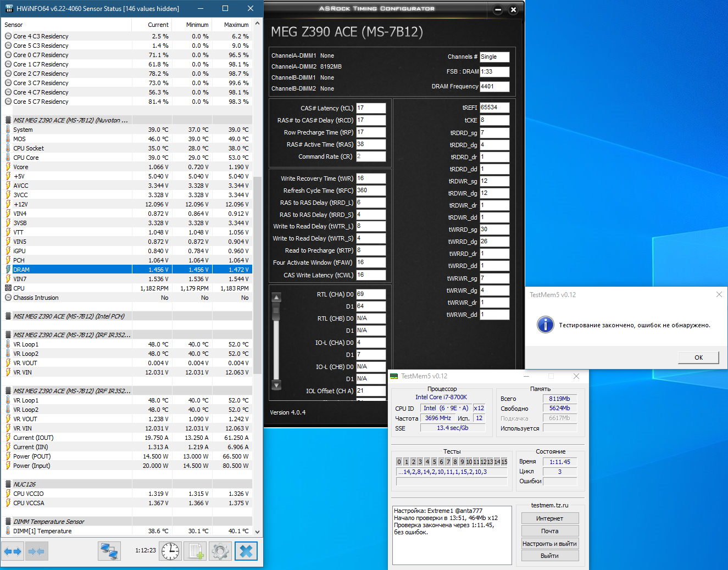Viewport: 728px width, 570px height.
Task: Click the testmem.tz.ru label in TestMem5
Action: pyautogui.click(x=549, y=505)
